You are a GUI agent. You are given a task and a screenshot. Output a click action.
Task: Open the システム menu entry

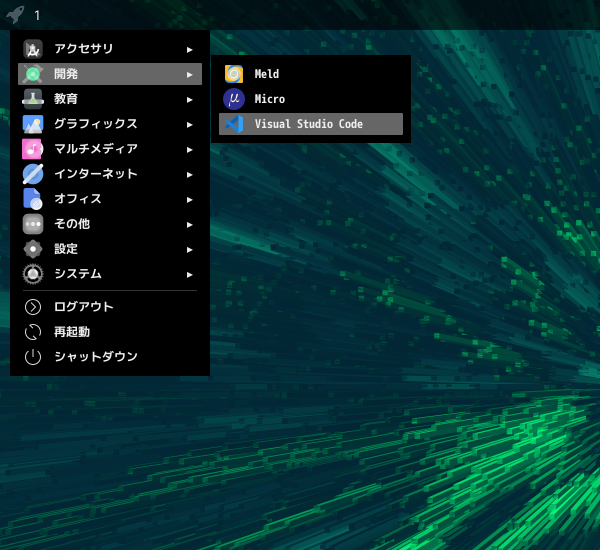tap(110, 274)
